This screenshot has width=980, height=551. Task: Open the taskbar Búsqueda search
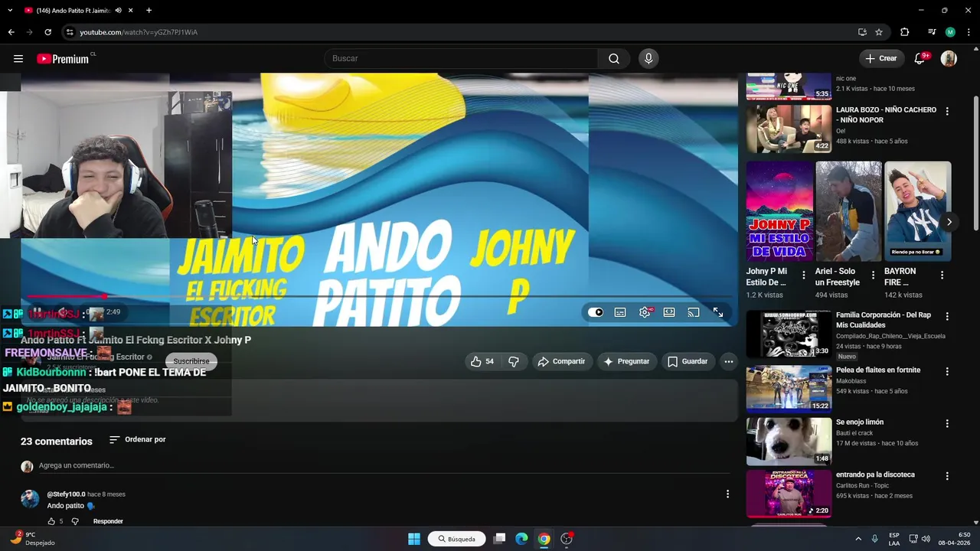(457, 539)
